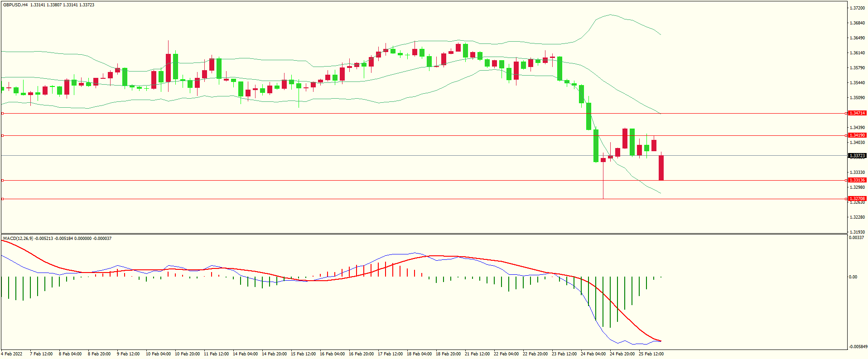
Task: Click the 1.32280 price scale value
Action: tap(857, 217)
